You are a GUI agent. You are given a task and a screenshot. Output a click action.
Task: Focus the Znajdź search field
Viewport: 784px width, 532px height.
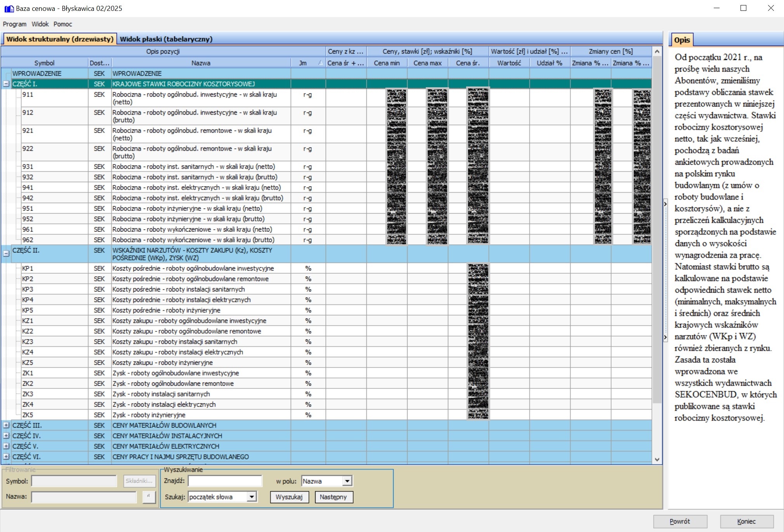pyautogui.click(x=225, y=481)
